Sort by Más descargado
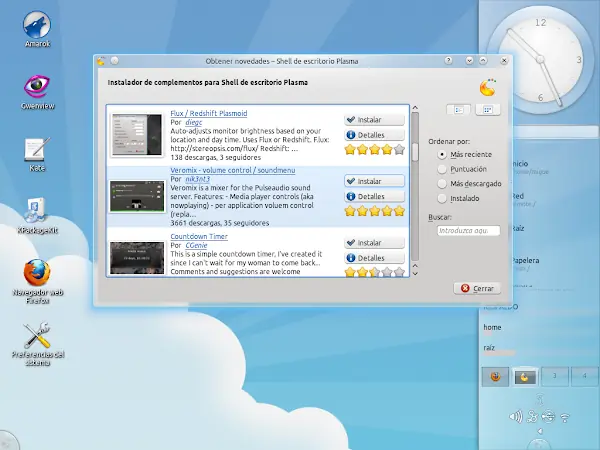 (470, 184)
